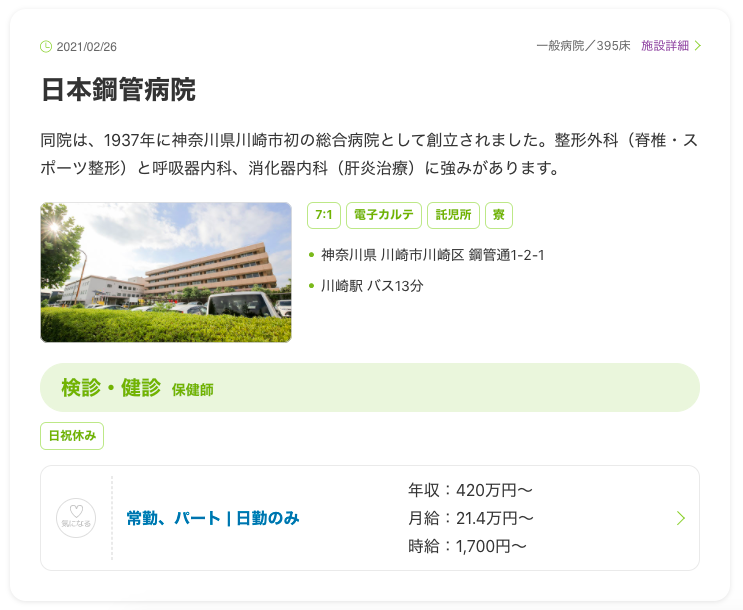Viewport: 743px width, 610px height.
Task: Click the chevron arrow next to 施設詳細
Action: coord(698,46)
